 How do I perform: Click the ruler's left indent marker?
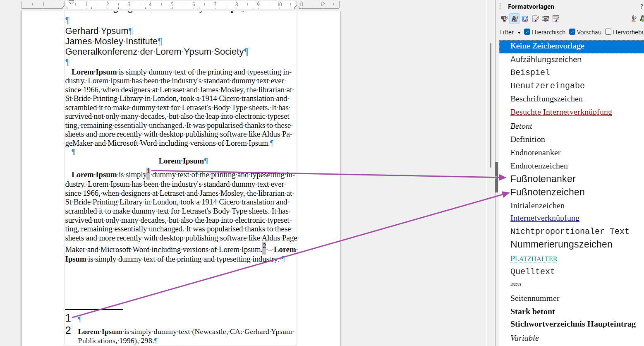click(65, 7)
